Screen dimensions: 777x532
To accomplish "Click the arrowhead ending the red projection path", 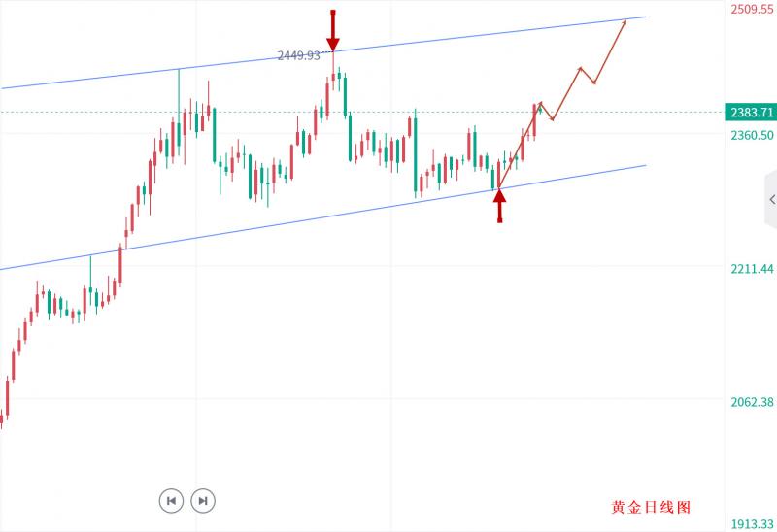I will tap(625, 21).
